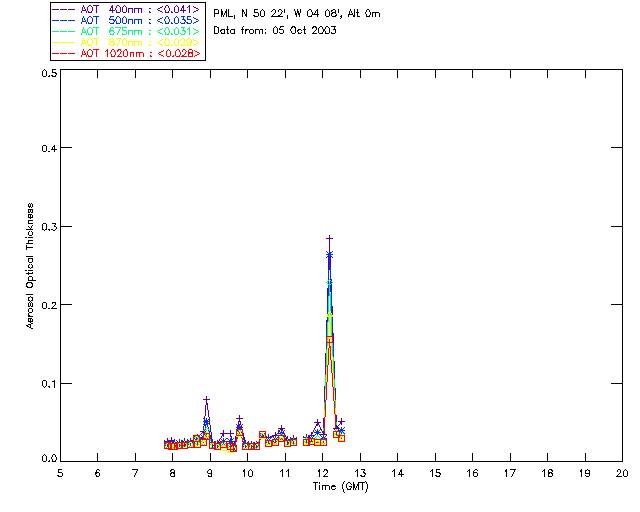This screenshot has width=640, height=512.
Task: Click the 'AOT 400nm : <0.041>' legend entry
Action: pos(126,9)
